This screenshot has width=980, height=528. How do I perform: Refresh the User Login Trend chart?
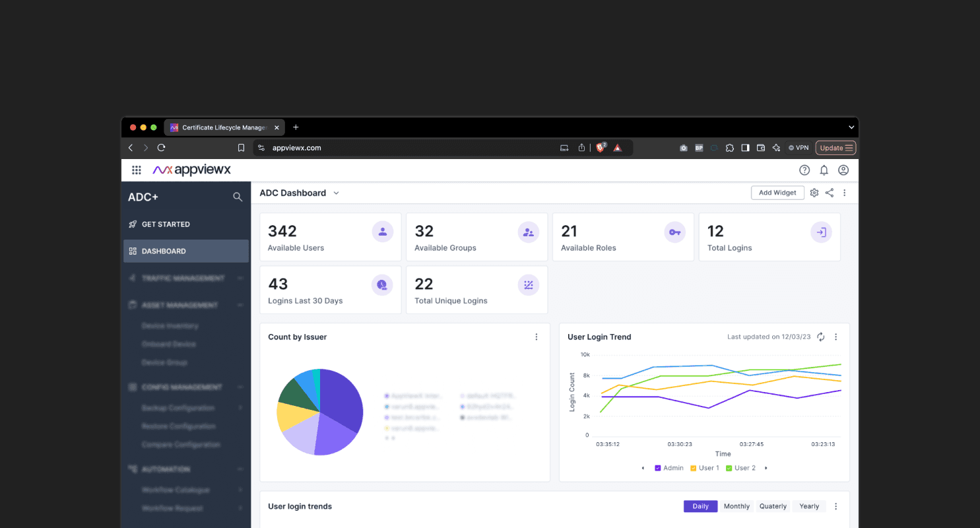coord(821,337)
